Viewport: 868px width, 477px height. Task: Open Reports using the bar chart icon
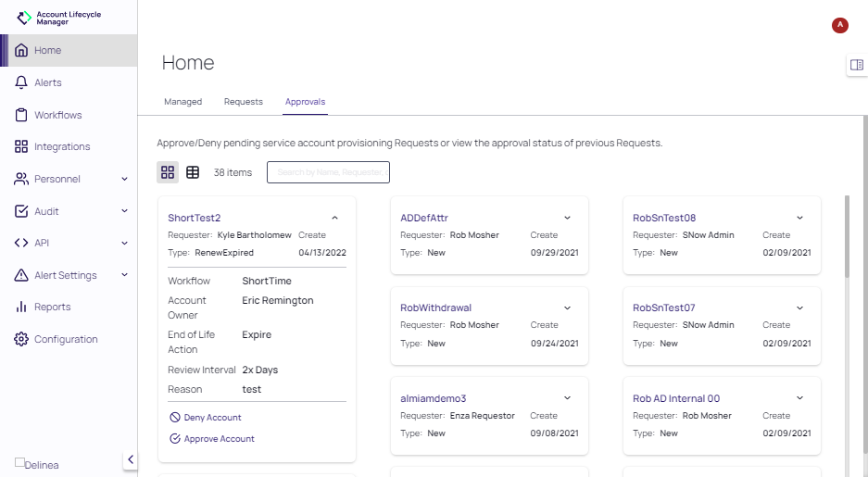pyautogui.click(x=21, y=307)
